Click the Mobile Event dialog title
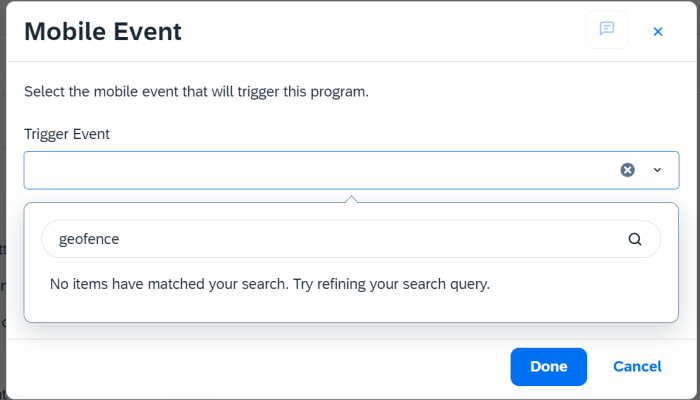The height and width of the screenshot is (400, 700). pos(103,32)
